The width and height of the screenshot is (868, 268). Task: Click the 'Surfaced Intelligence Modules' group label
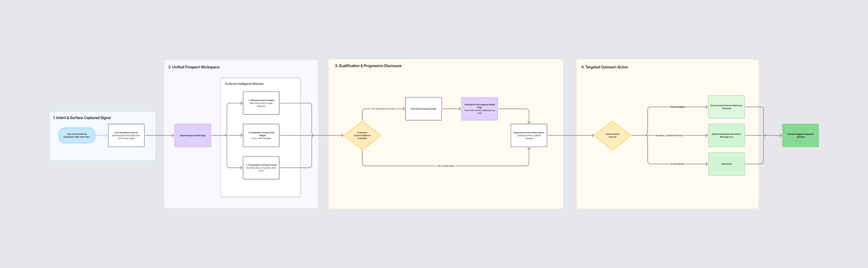point(244,84)
